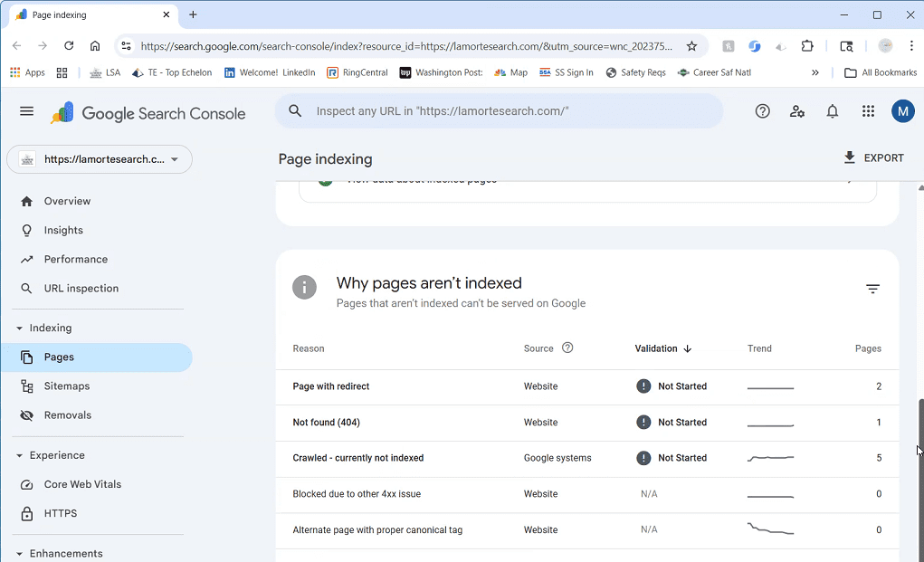Close the Page indexing tab

point(167,14)
